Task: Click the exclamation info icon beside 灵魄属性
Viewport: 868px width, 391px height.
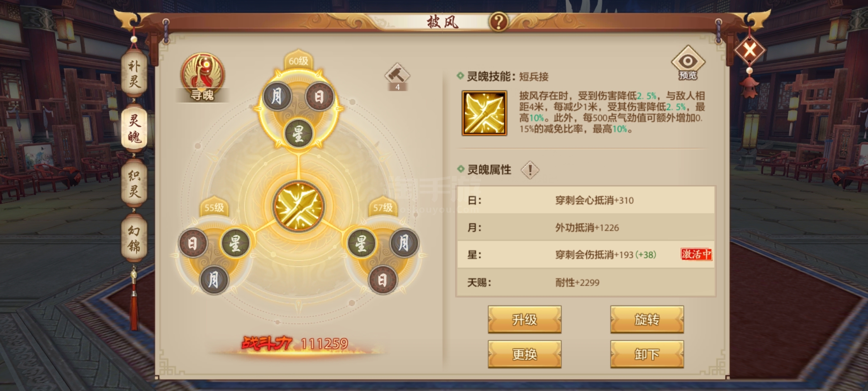Action: tap(530, 170)
